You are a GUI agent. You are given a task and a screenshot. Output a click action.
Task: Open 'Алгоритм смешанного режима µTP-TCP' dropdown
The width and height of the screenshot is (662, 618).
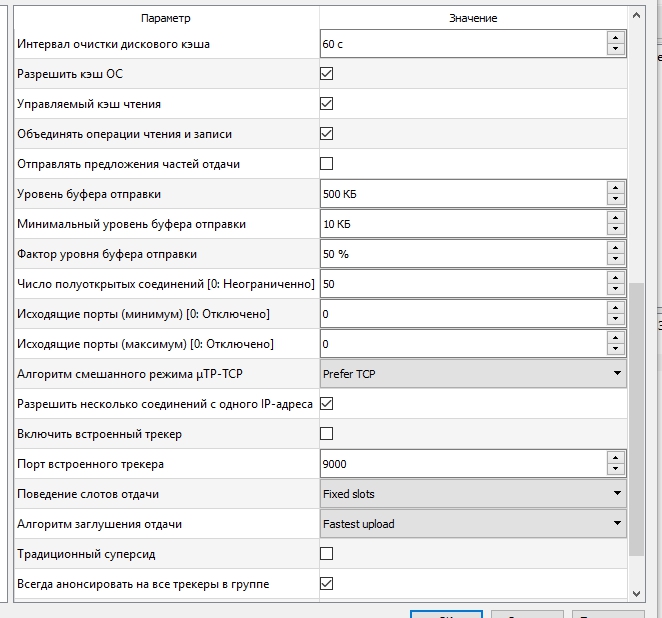pos(473,374)
